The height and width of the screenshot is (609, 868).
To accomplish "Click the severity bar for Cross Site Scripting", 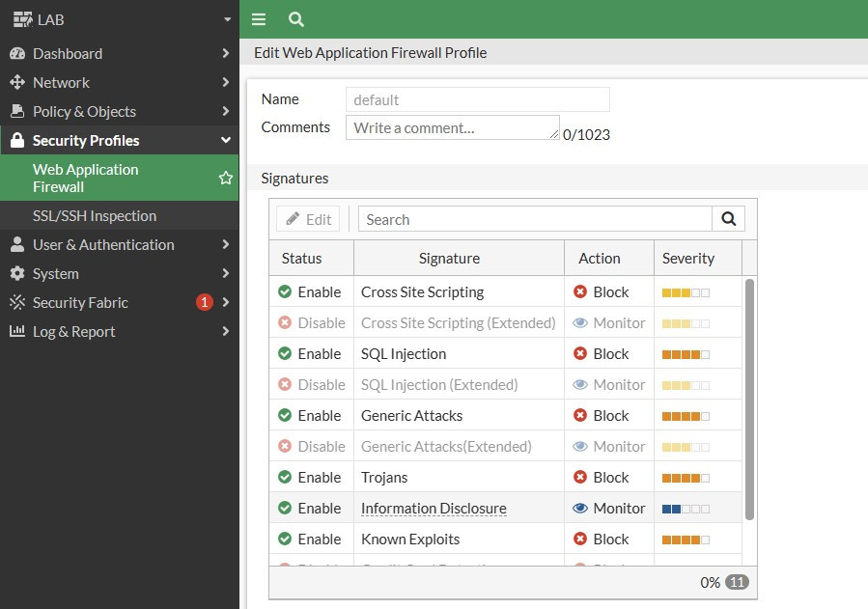I will point(686,292).
